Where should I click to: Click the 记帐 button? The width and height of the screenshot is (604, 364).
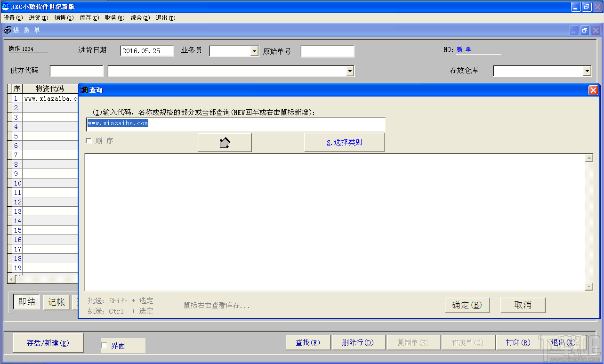pyautogui.click(x=56, y=302)
